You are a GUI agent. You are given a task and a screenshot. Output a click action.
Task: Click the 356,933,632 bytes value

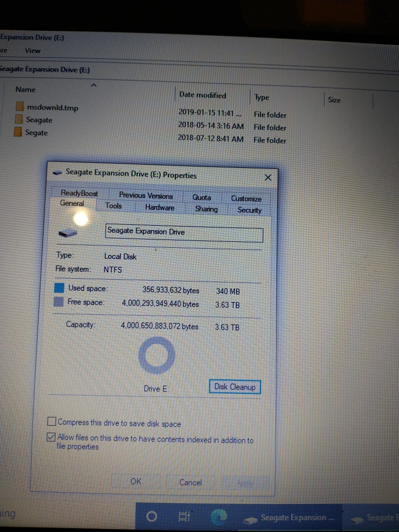[x=171, y=290]
